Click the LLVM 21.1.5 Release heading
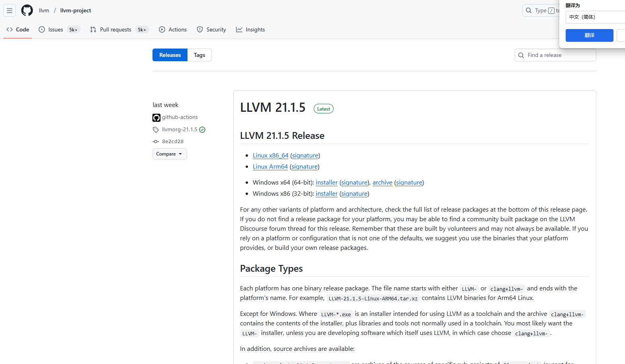 282,136
